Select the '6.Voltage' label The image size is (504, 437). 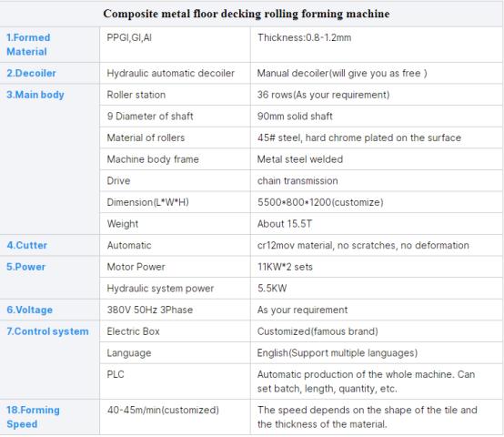[x=30, y=310]
